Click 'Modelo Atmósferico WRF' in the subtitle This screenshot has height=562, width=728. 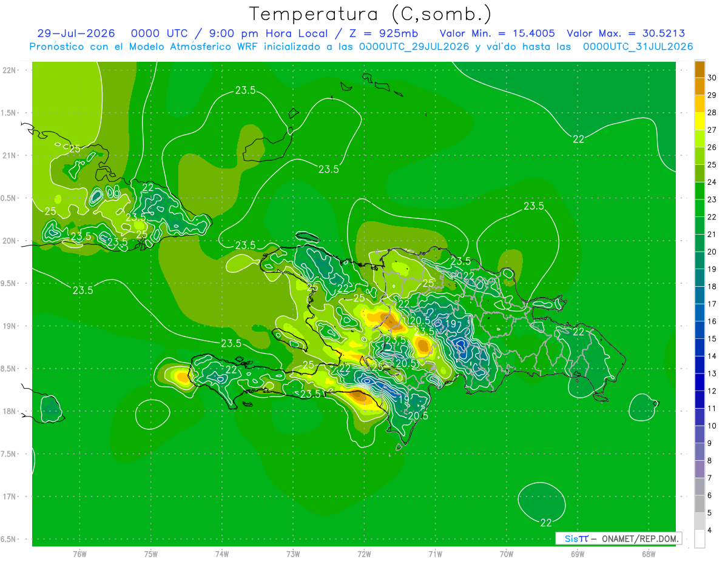[x=192, y=47]
